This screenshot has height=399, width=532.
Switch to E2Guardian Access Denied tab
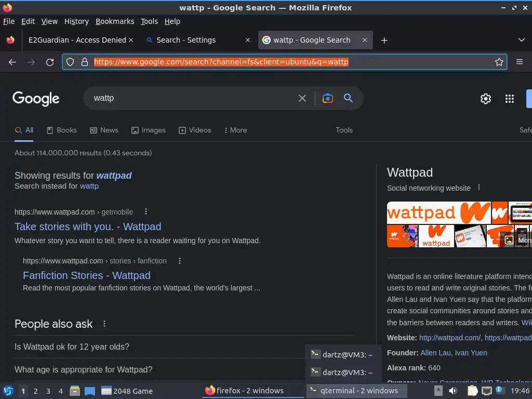tap(77, 40)
